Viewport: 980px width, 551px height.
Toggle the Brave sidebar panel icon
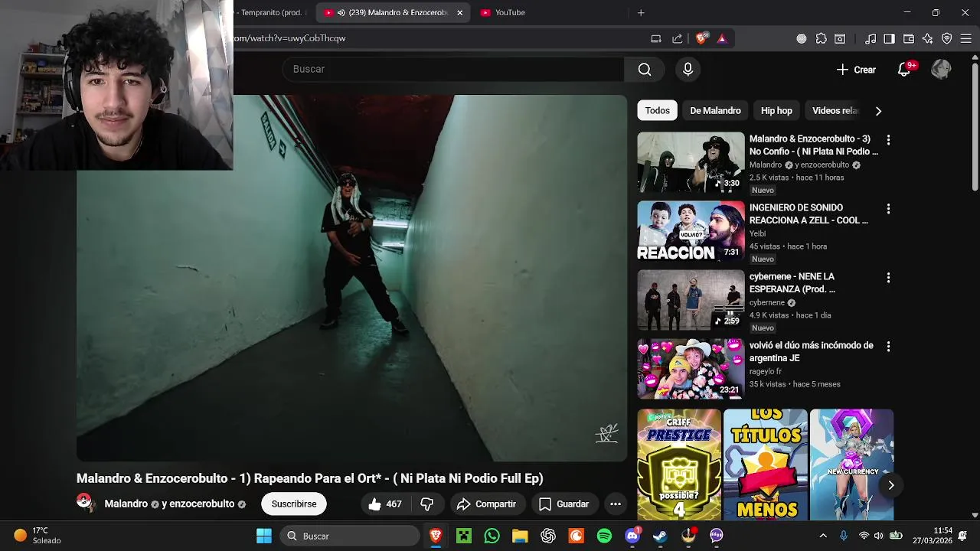pyautogui.click(x=889, y=38)
